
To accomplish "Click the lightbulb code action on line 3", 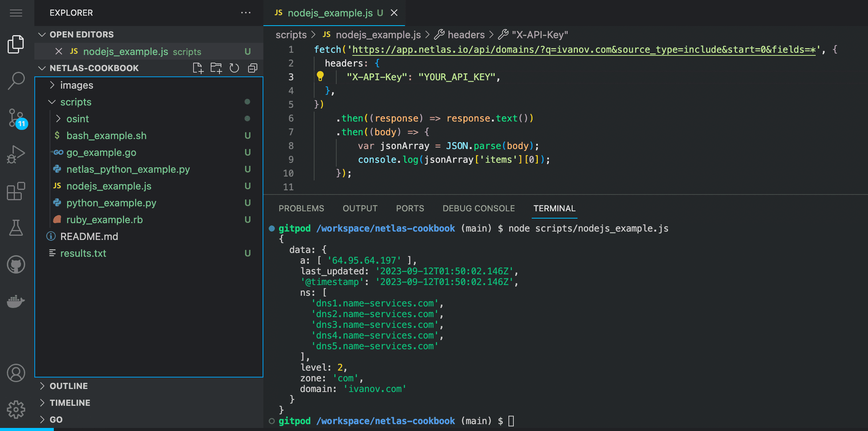I will pyautogui.click(x=320, y=76).
